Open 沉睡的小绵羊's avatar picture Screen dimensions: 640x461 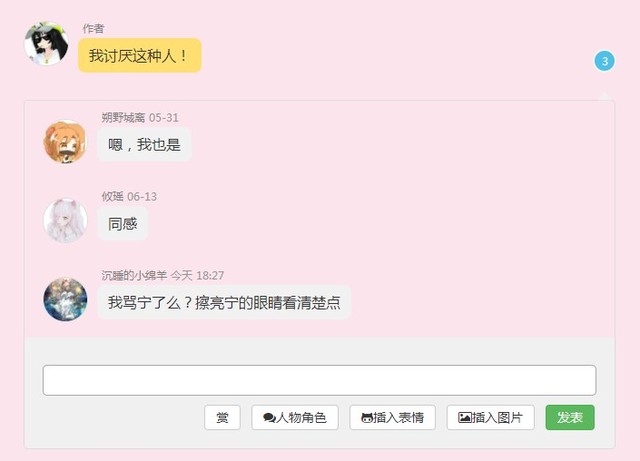(65, 299)
